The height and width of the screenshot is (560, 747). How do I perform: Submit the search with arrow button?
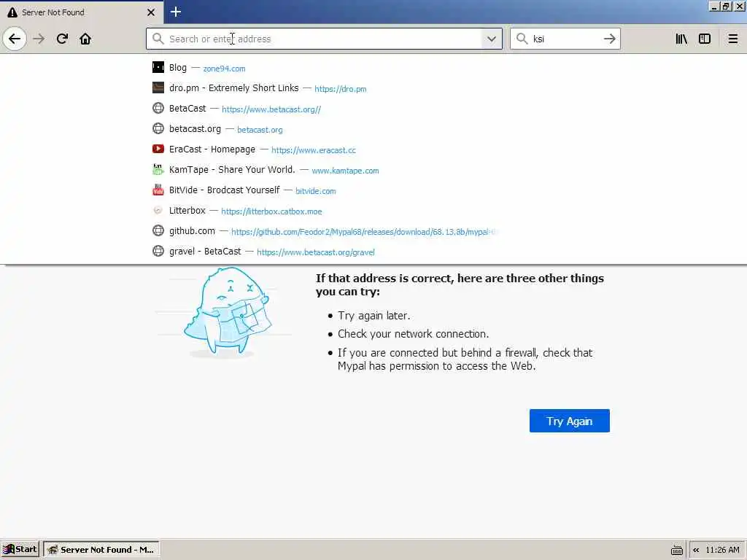[610, 39]
